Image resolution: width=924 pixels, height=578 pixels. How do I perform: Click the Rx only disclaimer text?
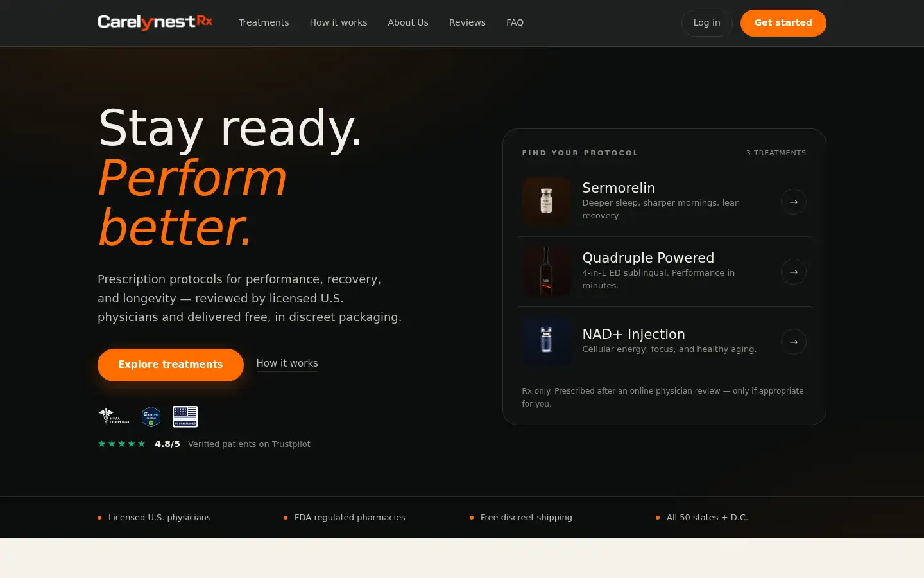pos(663,397)
